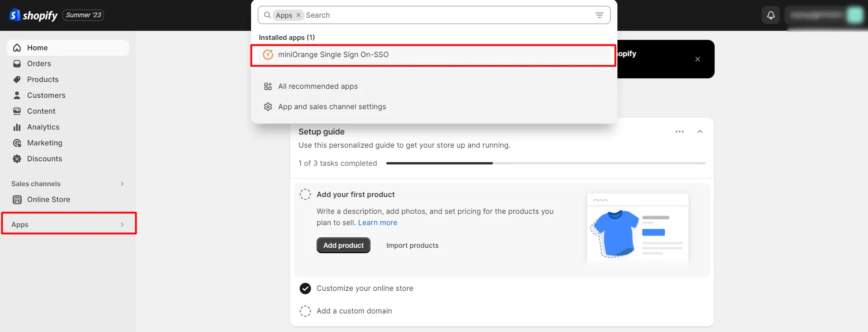Remove the Apps filter chip

(299, 15)
